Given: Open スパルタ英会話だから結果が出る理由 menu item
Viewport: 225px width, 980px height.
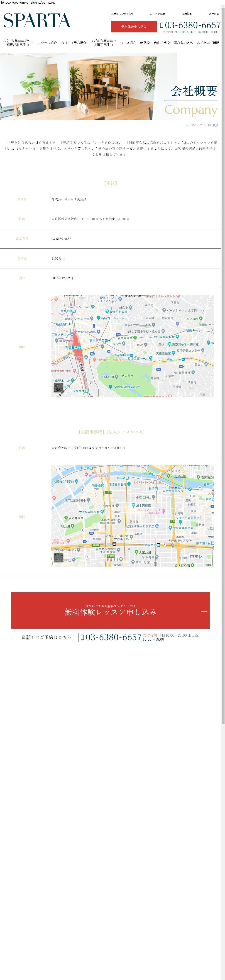Looking at the screenshot, I should tap(17, 43).
